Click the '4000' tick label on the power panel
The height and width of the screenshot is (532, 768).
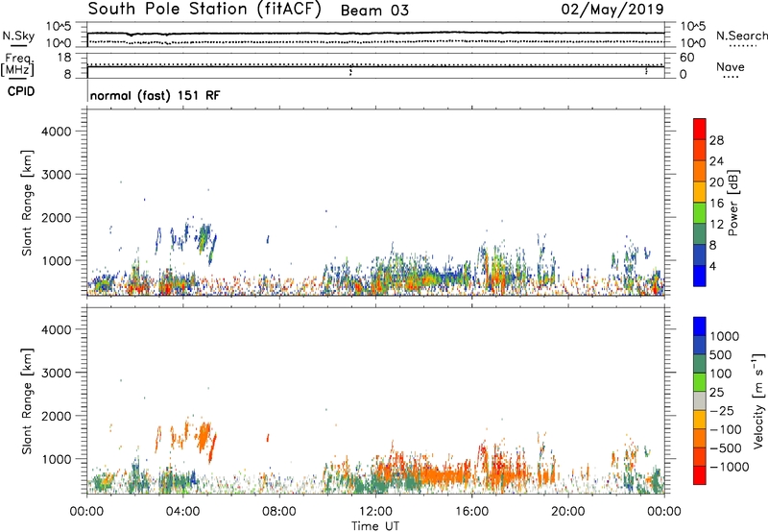pos(57,132)
